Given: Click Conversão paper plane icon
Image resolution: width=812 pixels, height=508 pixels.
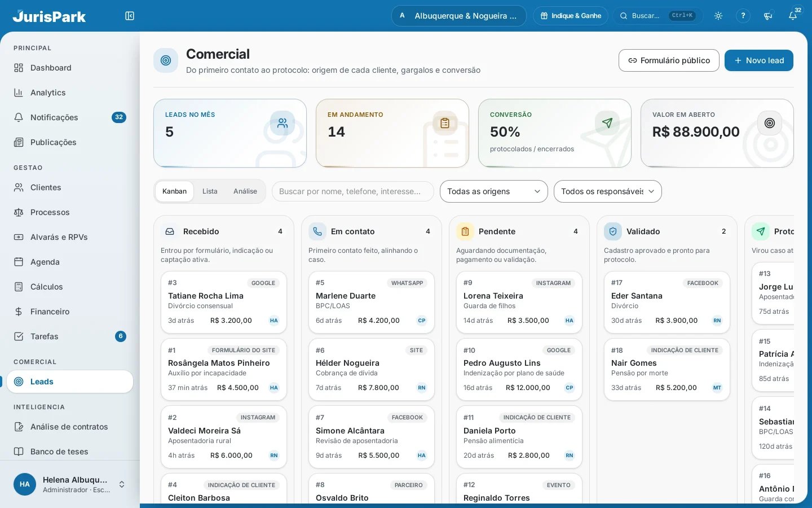Looking at the screenshot, I should [607, 123].
